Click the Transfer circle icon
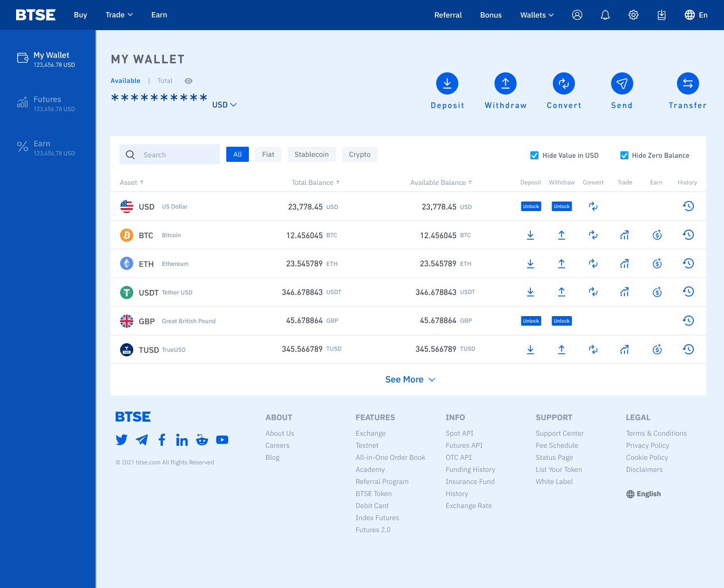724x588 pixels. [x=688, y=83]
